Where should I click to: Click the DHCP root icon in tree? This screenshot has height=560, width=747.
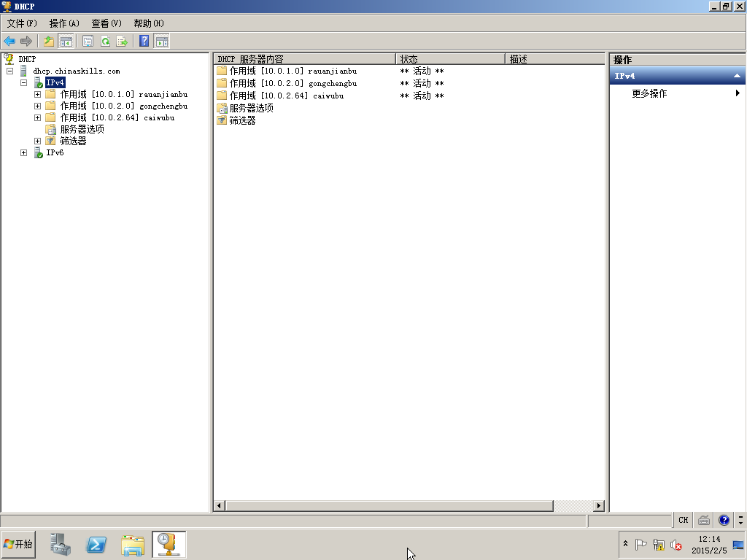tap(9, 59)
